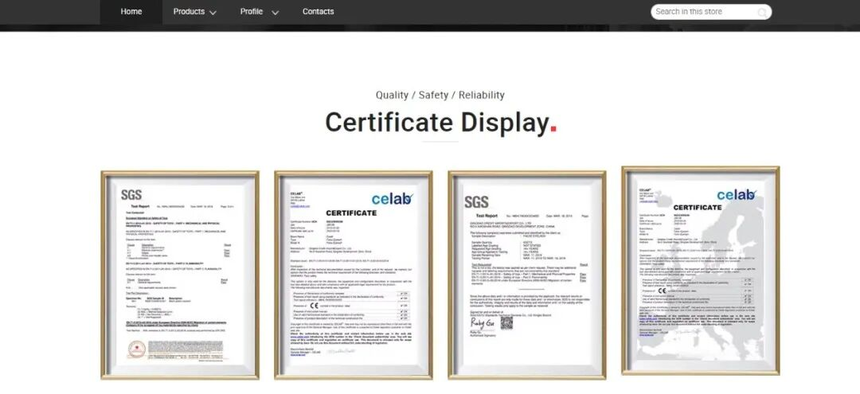
Task: Click the 'Quality / Safety / Reliability' text
Action: [x=440, y=95]
